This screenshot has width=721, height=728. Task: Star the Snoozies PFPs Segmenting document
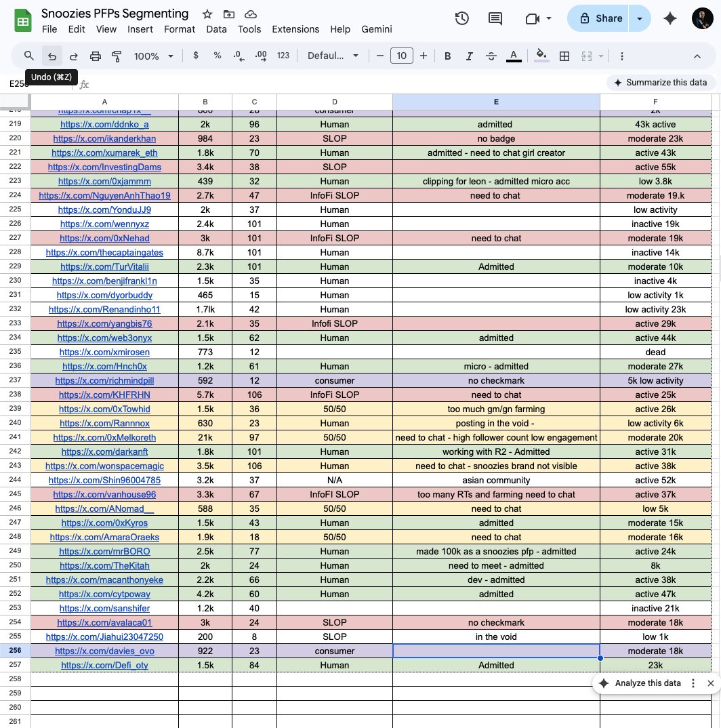207,14
